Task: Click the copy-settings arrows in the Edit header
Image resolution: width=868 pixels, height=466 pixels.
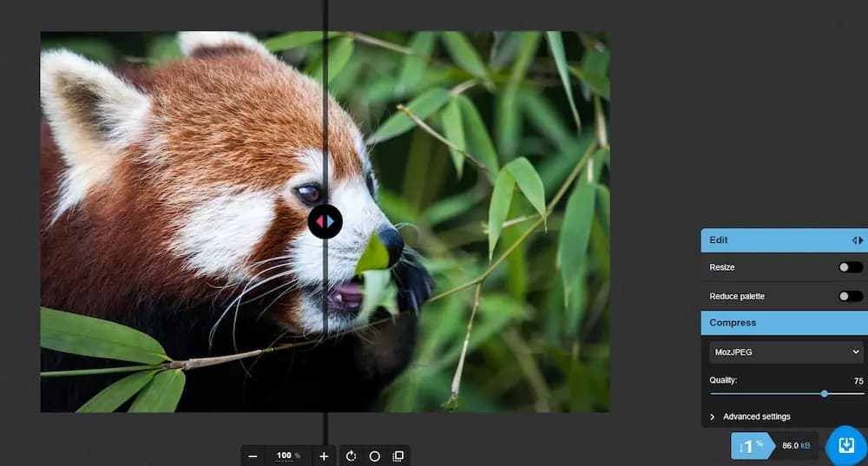Action: click(857, 240)
